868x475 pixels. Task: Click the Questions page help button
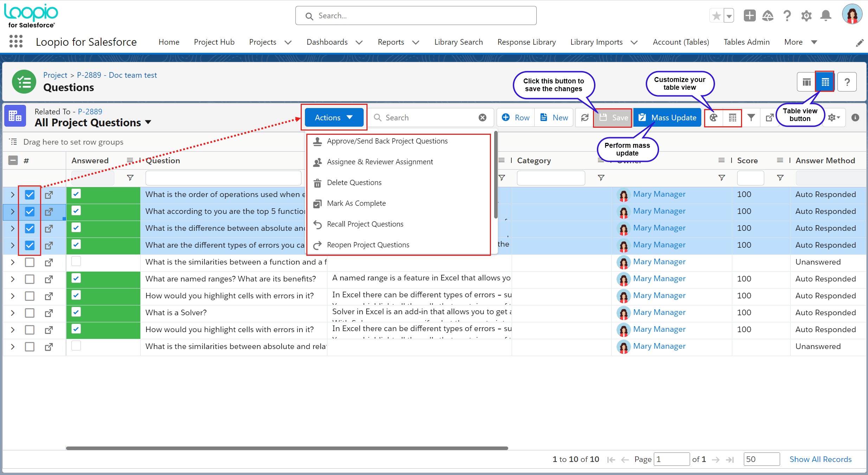[847, 82]
